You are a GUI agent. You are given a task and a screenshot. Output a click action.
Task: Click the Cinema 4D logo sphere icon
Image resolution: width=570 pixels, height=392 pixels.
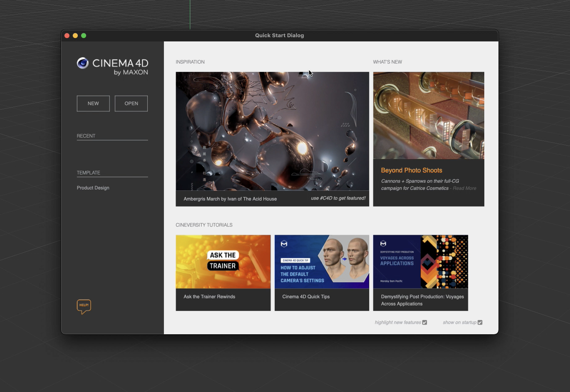click(x=83, y=63)
